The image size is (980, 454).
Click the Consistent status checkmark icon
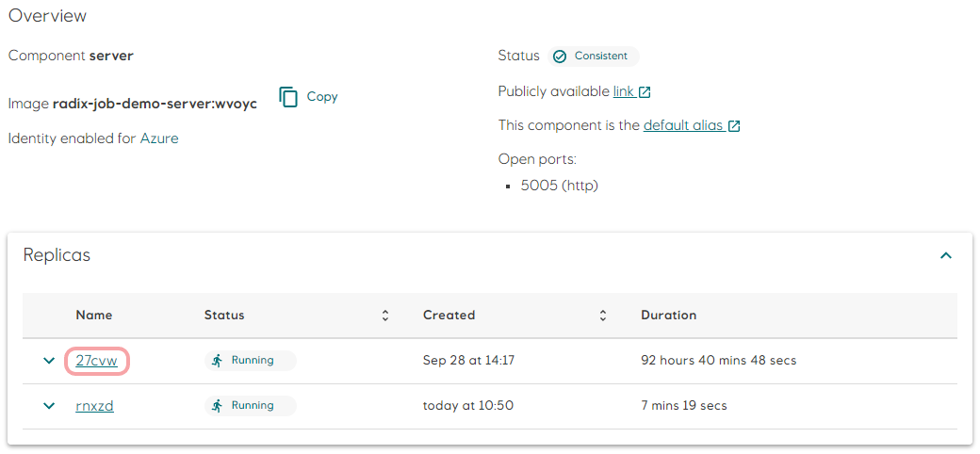pyautogui.click(x=560, y=57)
